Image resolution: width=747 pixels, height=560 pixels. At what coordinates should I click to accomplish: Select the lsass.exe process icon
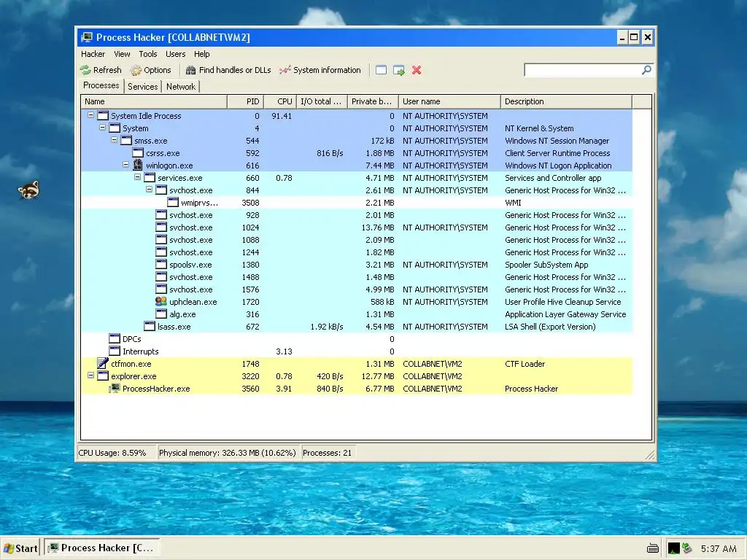(150, 326)
